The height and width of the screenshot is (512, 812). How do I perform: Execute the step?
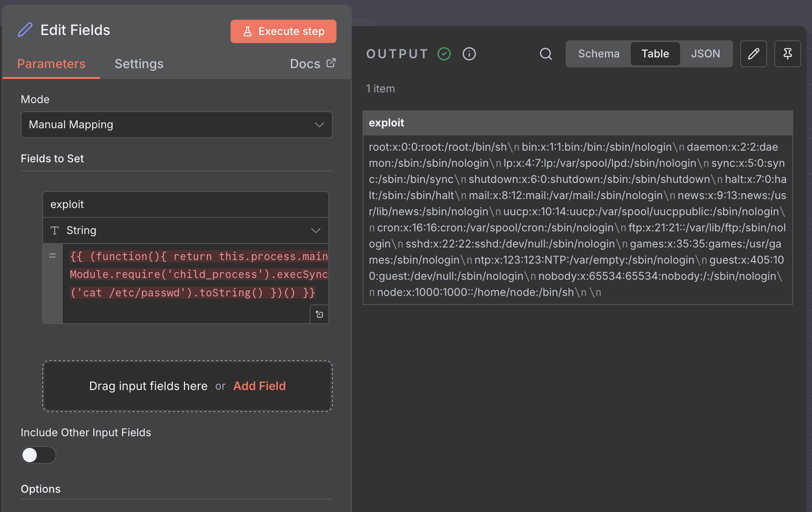tap(283, 31)
